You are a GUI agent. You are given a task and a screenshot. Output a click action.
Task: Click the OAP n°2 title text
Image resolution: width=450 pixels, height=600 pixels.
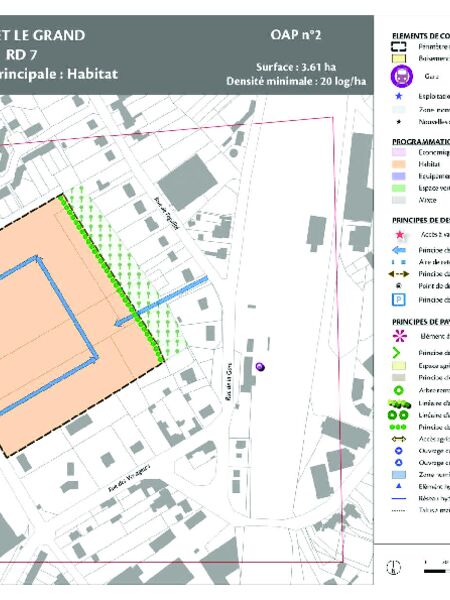[x=295, y=35]
